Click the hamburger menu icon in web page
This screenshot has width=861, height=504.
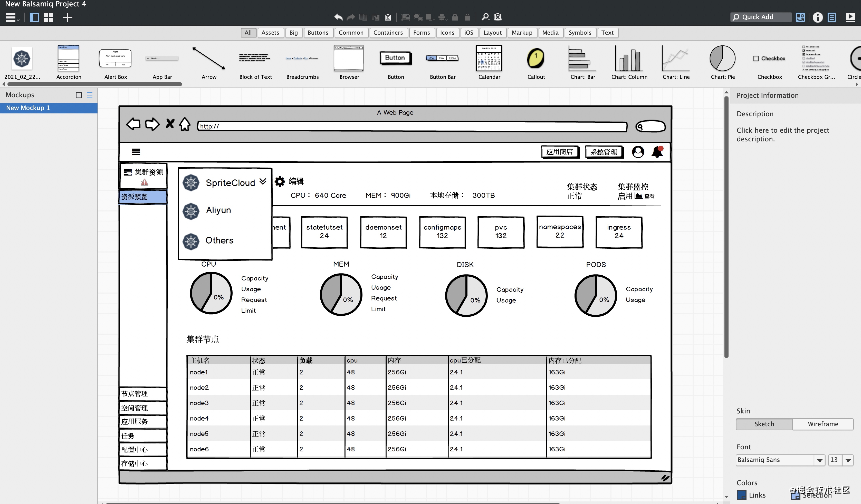136,152
